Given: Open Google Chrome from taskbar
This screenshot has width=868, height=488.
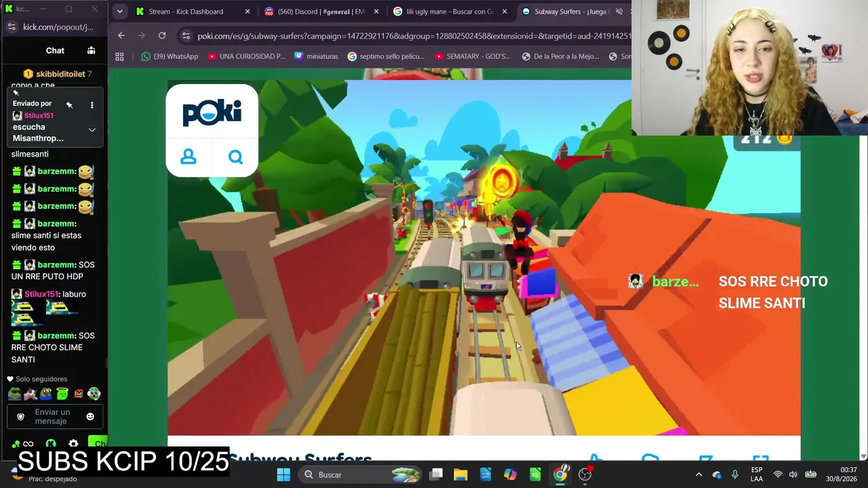Looking at the screenshot, I should point(560,474).
